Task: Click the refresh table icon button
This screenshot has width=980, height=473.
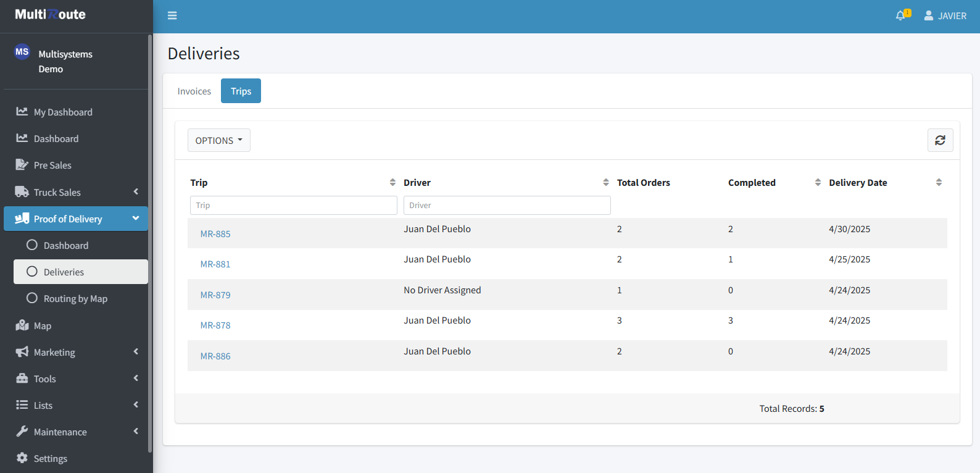Action: 940,140
